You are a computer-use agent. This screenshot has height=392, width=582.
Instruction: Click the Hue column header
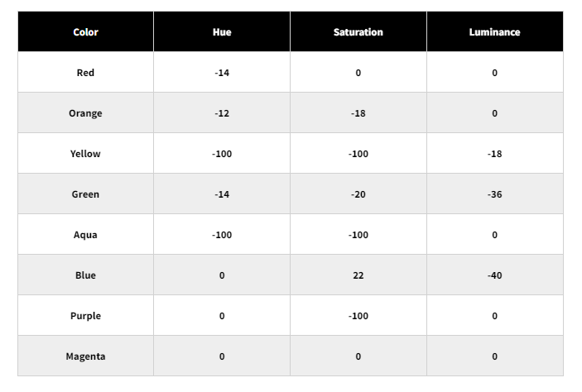[222, 32]
